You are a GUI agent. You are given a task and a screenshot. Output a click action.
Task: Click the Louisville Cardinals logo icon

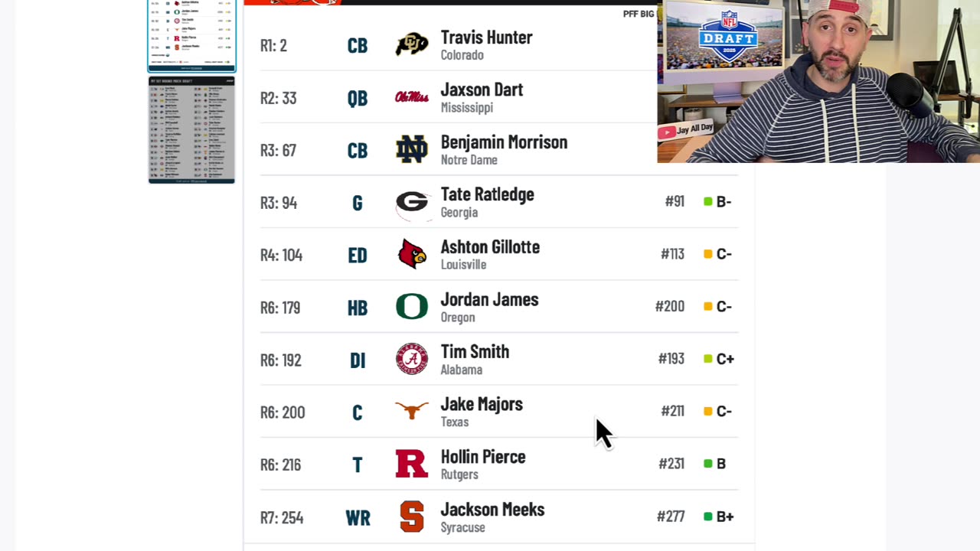tap(412, 254)
